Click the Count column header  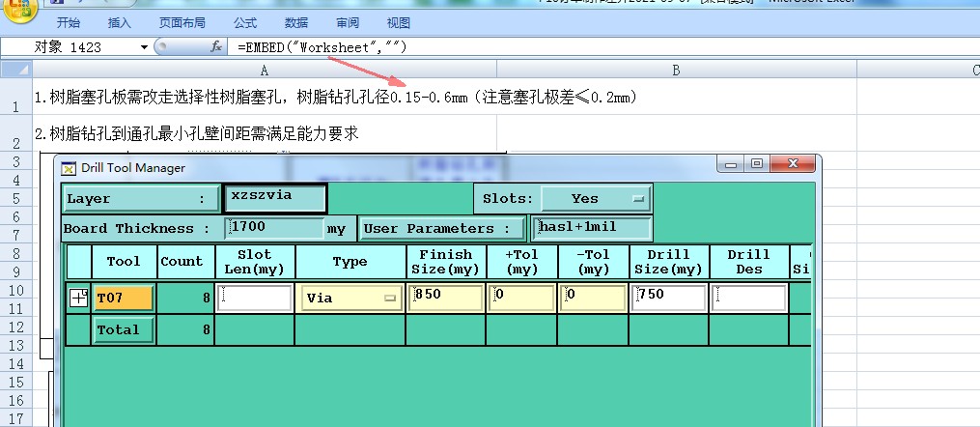click(x=185, y=262)
